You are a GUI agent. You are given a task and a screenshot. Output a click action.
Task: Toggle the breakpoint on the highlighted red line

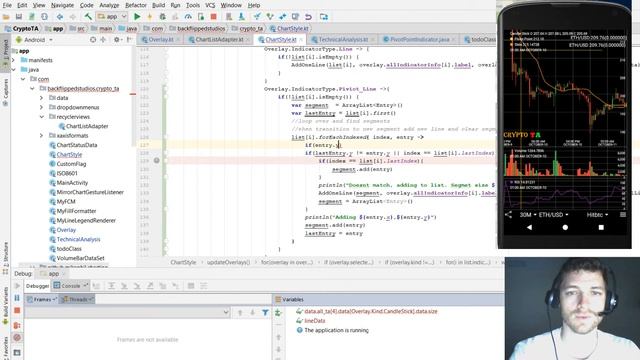tap(156, 161)
